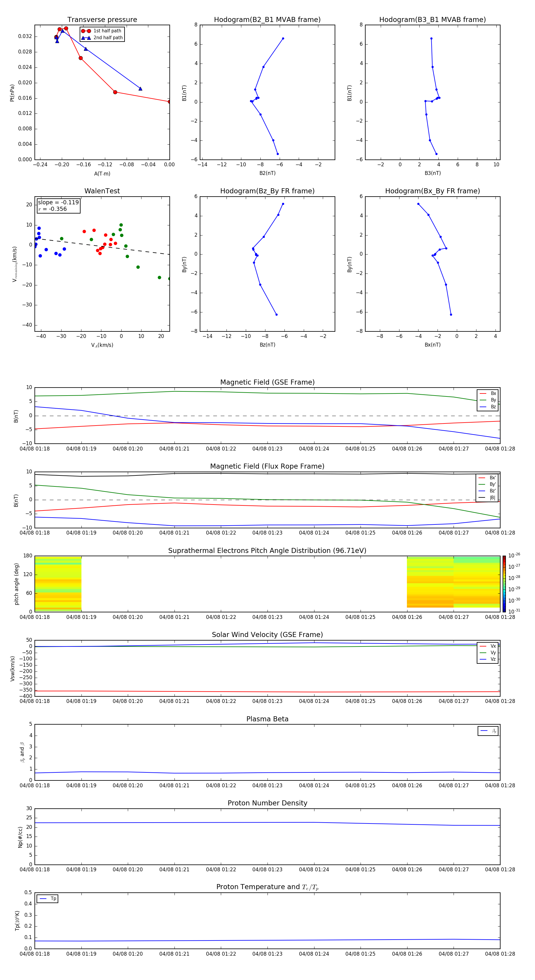Click 'B2(nT)' x-axis label

267,173
